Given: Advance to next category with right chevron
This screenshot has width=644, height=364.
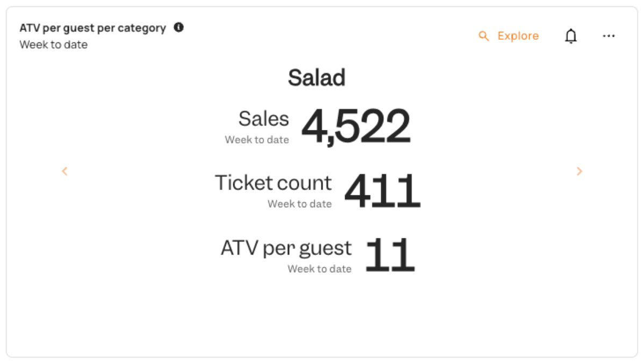Looking at the screenshot, I should click(x=579, y=171).
